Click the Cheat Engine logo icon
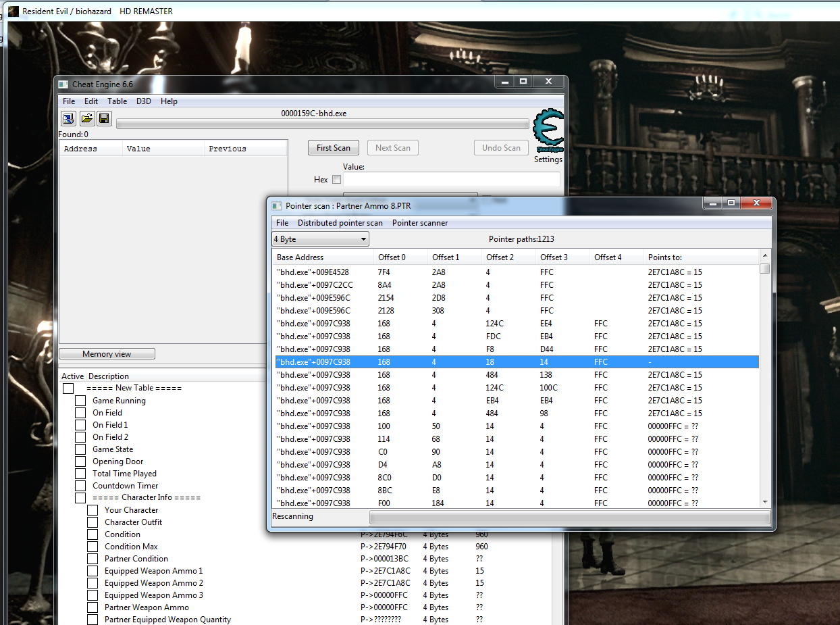Image resolution: width=840 pixels, height=625 pixels. pos(548,132)
